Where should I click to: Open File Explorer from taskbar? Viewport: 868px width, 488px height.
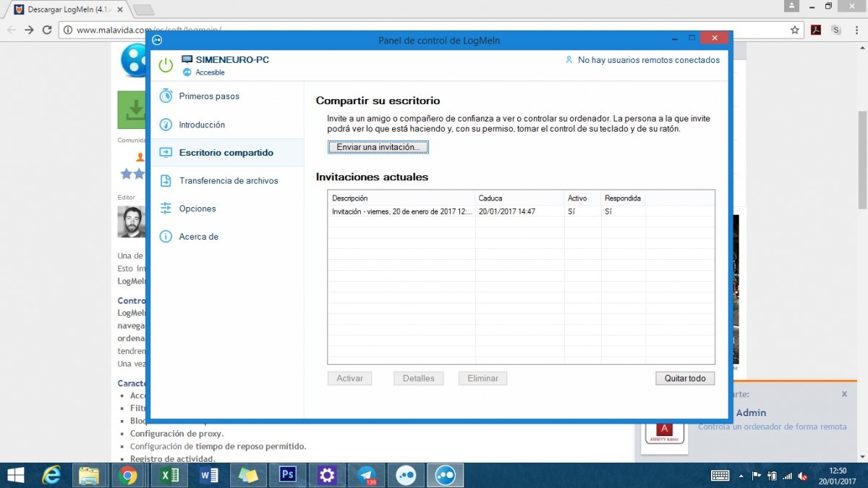[x=89, y=475]
